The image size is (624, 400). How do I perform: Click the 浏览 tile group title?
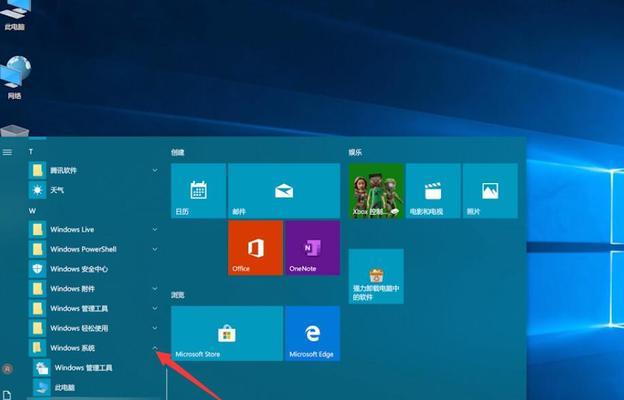pos(177,295)
